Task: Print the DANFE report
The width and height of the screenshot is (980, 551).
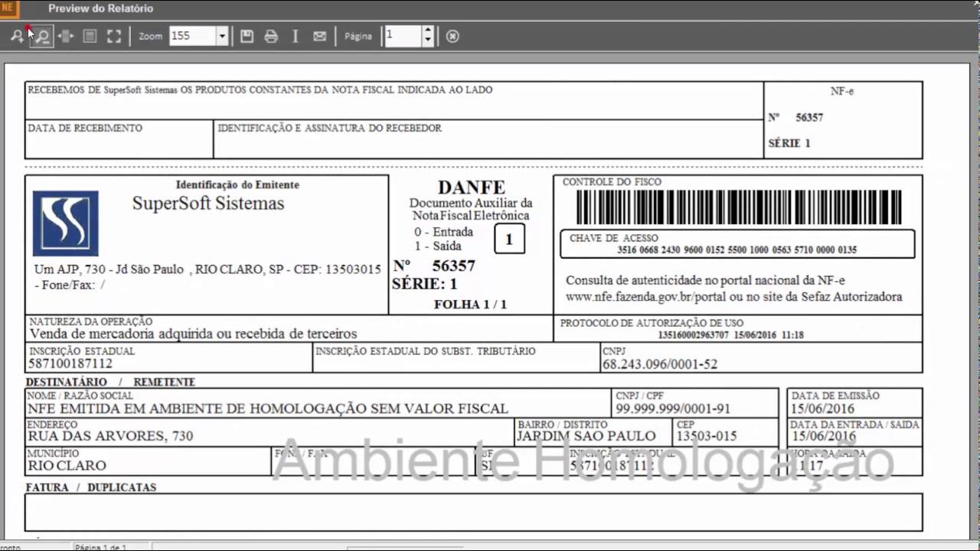Action: coord(271,36)
